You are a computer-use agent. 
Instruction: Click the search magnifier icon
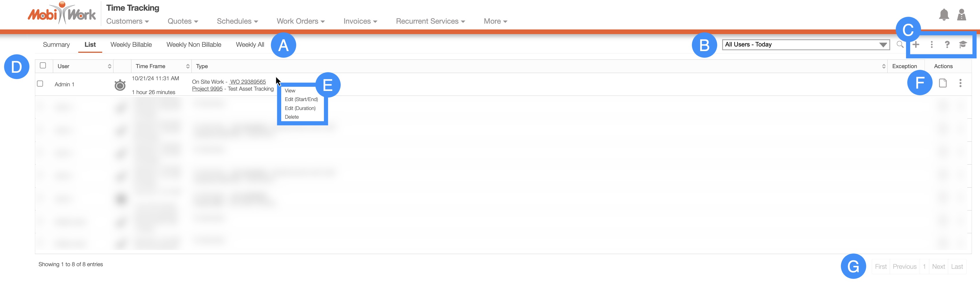[899, 44]
